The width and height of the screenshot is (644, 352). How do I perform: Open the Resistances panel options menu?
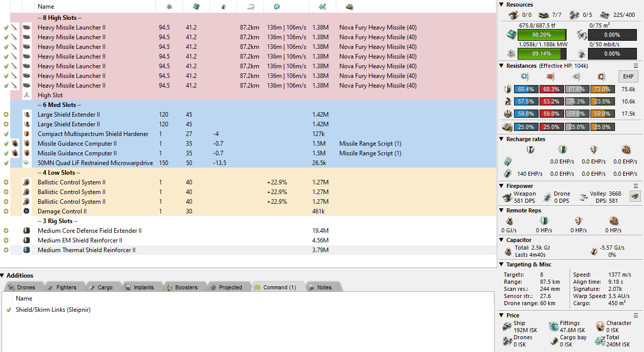pos(635,66)
